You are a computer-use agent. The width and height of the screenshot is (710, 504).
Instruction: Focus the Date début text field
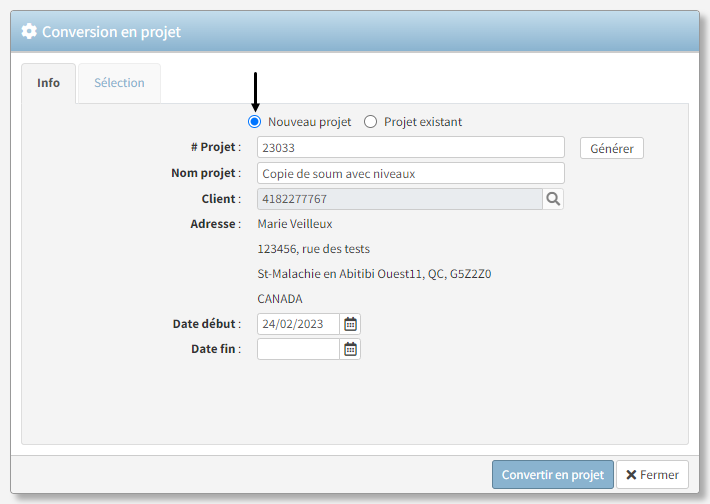298,324
